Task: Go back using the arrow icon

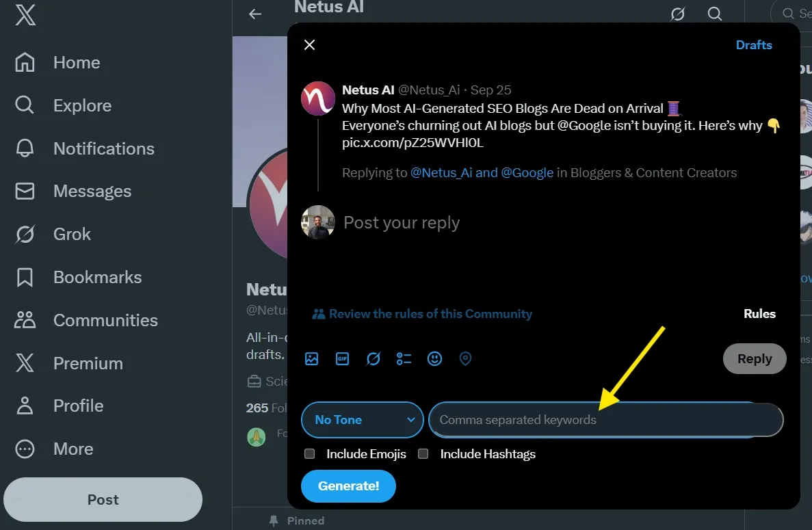Action: click(x=256, y=14)
